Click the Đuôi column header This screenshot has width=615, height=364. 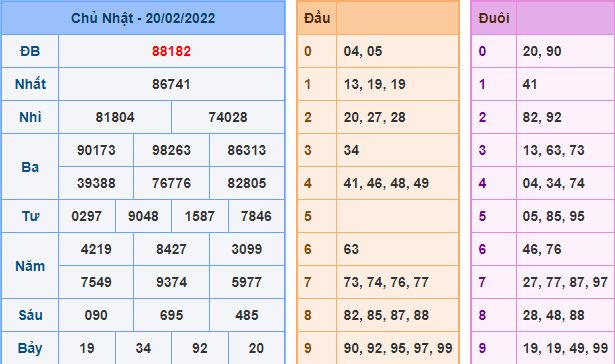494,18
